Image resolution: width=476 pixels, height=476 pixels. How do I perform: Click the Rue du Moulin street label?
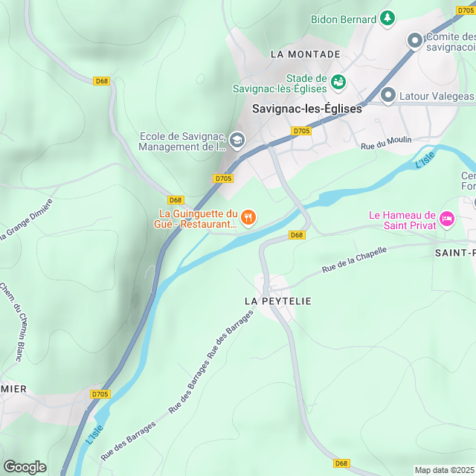tap(386, 143)
